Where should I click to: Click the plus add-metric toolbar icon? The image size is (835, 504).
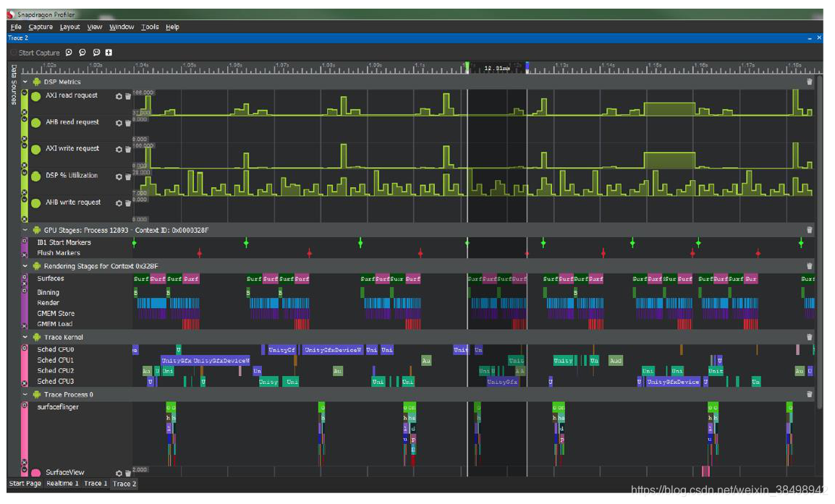[x=109, y=52]
